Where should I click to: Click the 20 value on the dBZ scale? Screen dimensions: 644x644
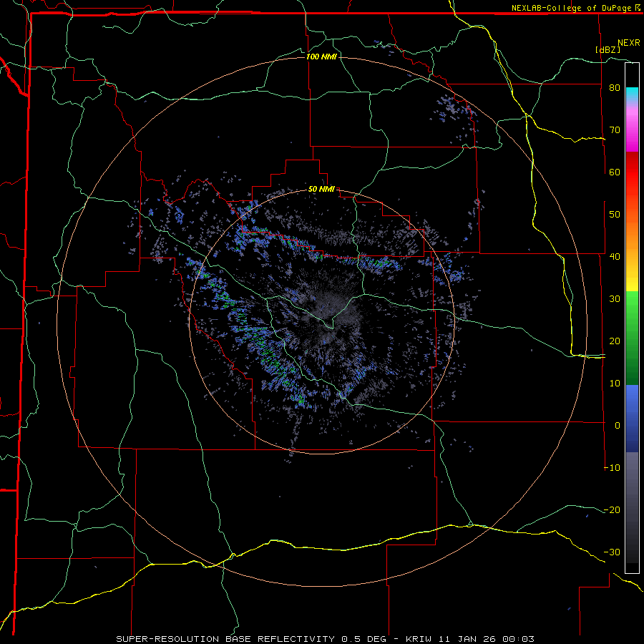(615, 341)
